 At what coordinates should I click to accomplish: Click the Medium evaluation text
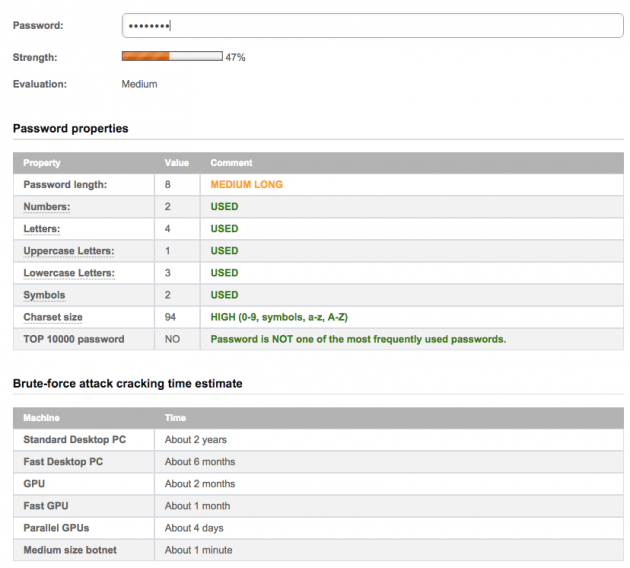pyautogui.click(x=139, y=84)
